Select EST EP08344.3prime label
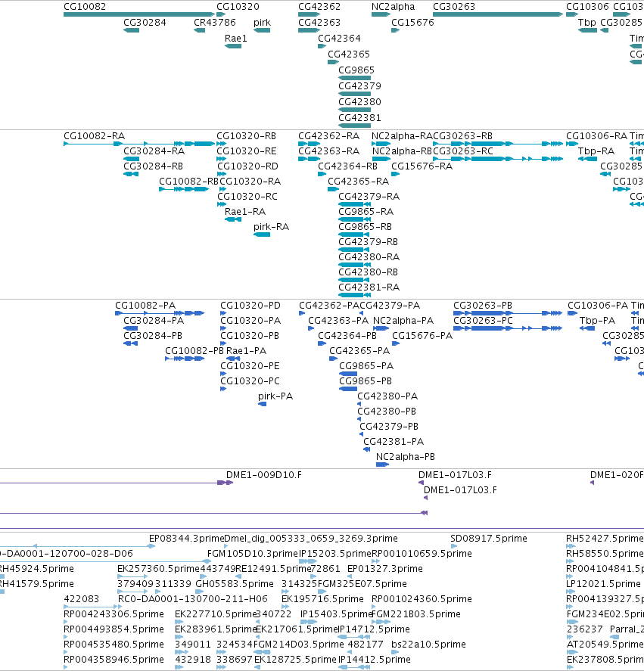This screenshot has width=644, height=671. (187, 539)
